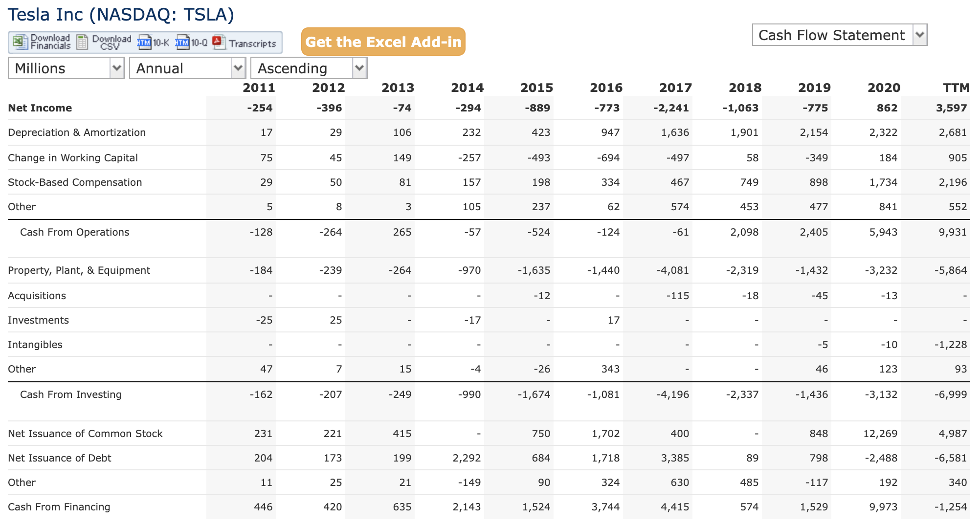Screen dimensions: 980x528
Task: Click the 2020 column header
Action: coord(884,88)
